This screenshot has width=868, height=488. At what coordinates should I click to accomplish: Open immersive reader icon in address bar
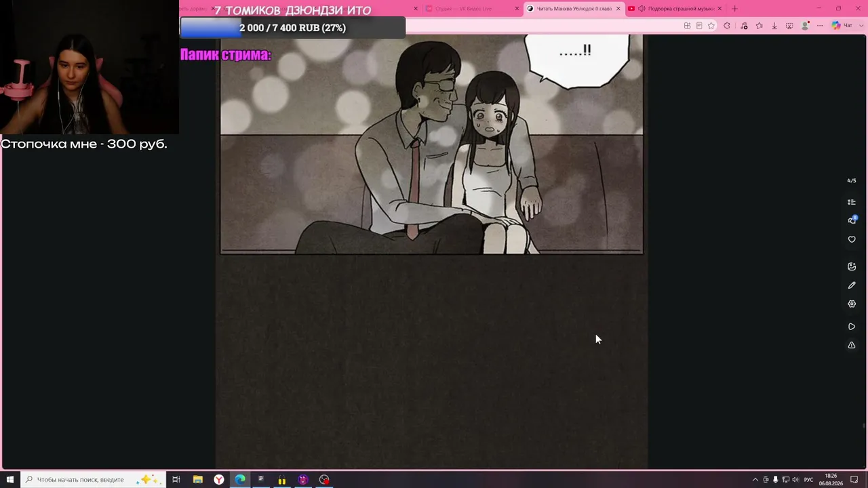[699, 26]
